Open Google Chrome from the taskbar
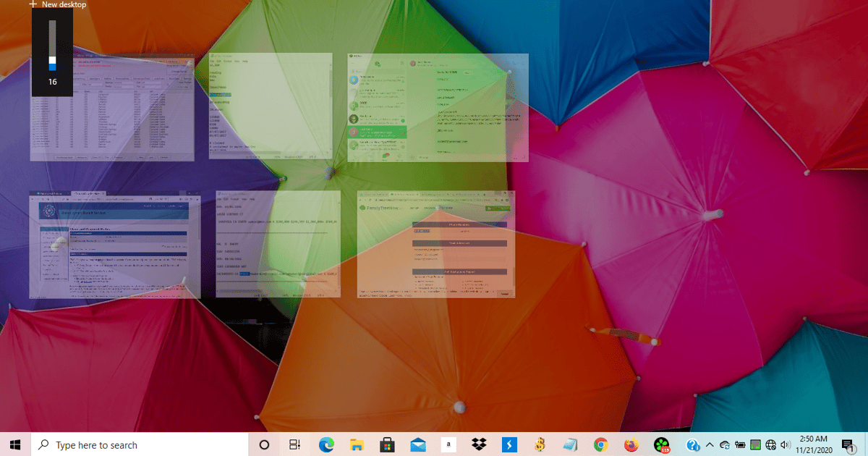This screenshot has width=868, height=456. coord(600,444)
